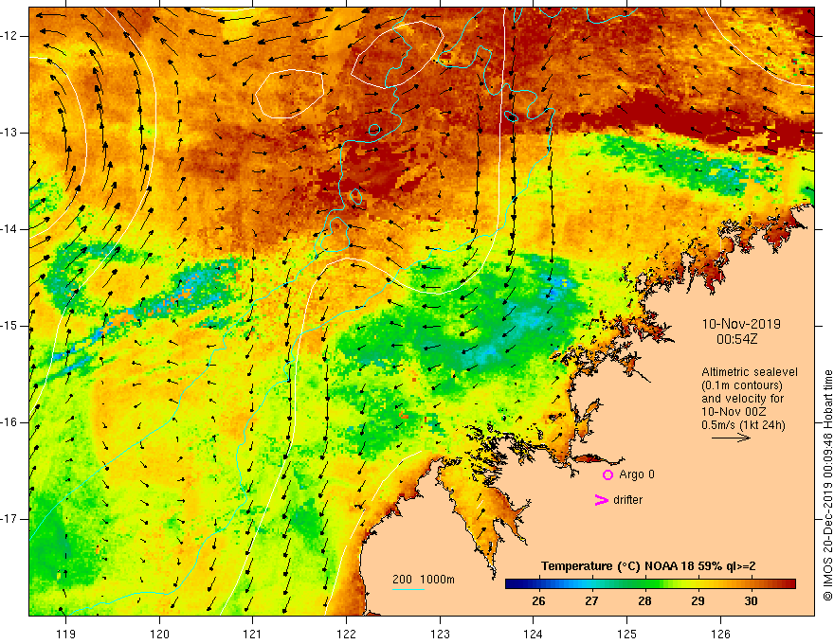Click the magenta Argo circle legend symbol

tap(607, 474)
